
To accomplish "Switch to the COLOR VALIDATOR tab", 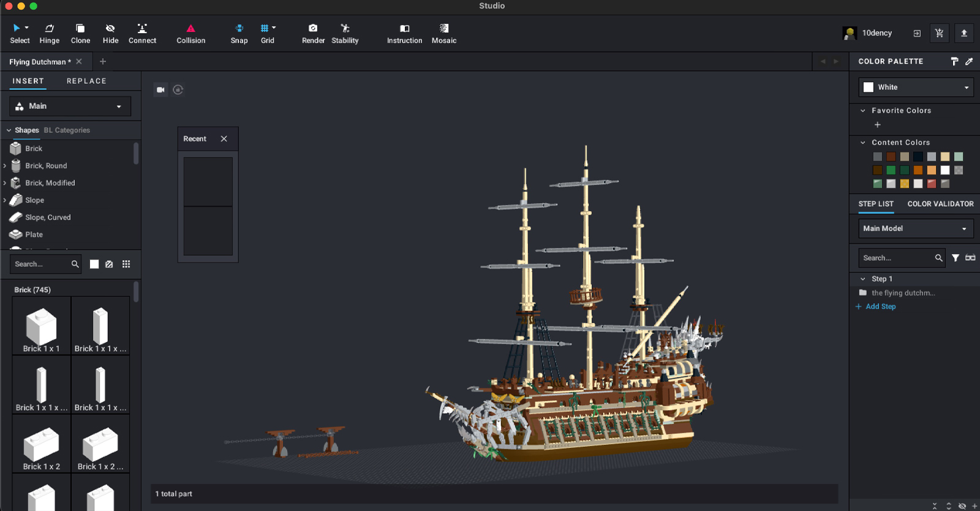I will click(x=940, y=204).
